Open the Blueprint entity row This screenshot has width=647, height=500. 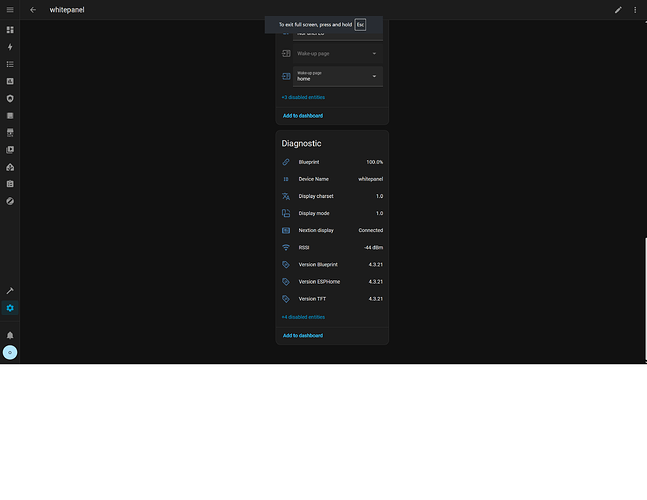(332, 162)
